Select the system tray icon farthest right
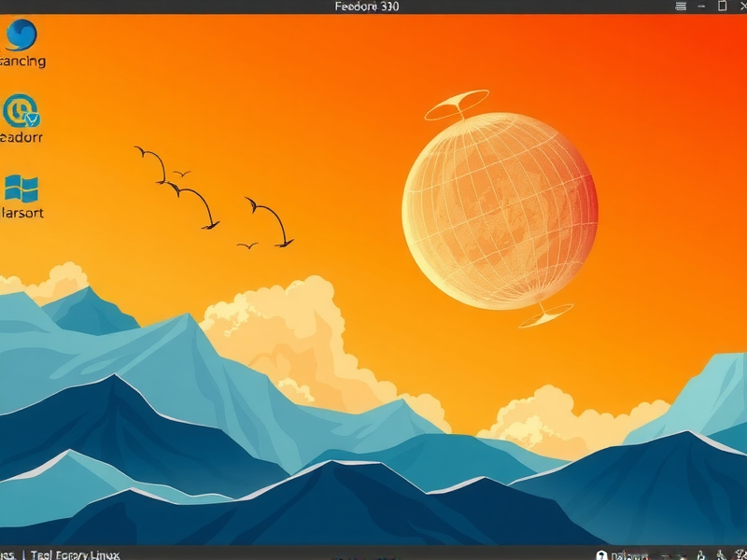 [x=738, y=553]
